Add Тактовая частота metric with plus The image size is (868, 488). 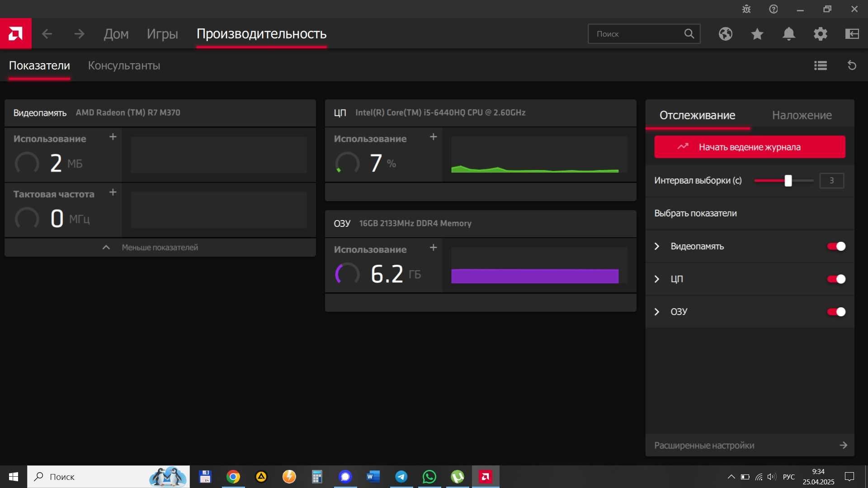pyautogui.click(x=113, y=192)
